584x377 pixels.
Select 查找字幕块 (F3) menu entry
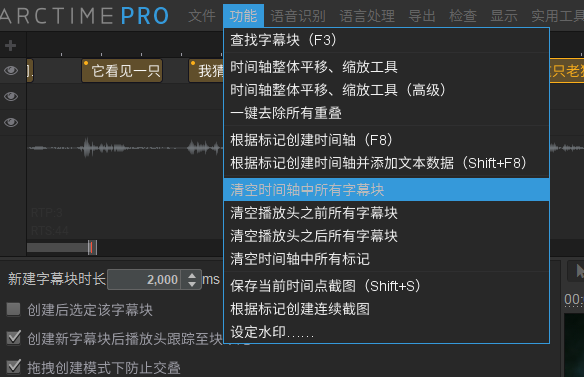pyautogui.click(x=387, y=40)
